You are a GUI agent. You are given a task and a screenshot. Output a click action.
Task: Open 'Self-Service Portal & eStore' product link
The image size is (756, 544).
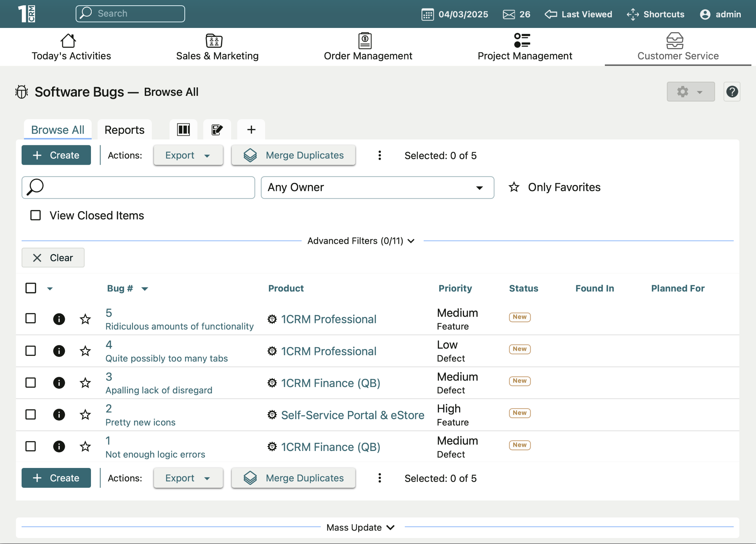point(353,415)
